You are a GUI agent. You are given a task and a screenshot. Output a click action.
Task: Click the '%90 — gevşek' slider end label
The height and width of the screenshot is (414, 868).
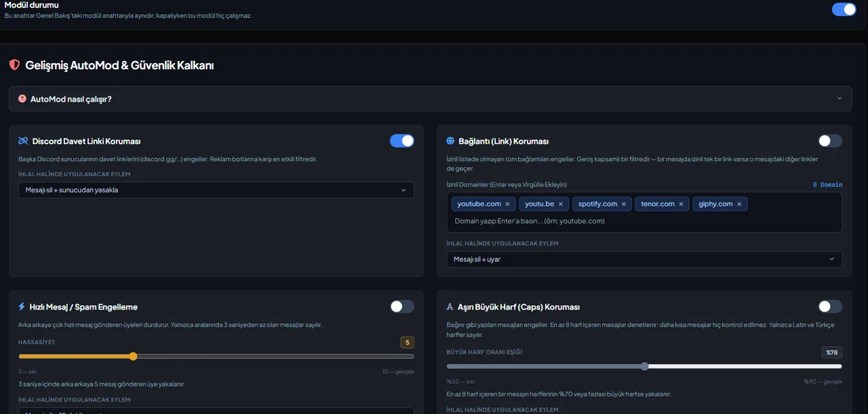coord(823,381)
